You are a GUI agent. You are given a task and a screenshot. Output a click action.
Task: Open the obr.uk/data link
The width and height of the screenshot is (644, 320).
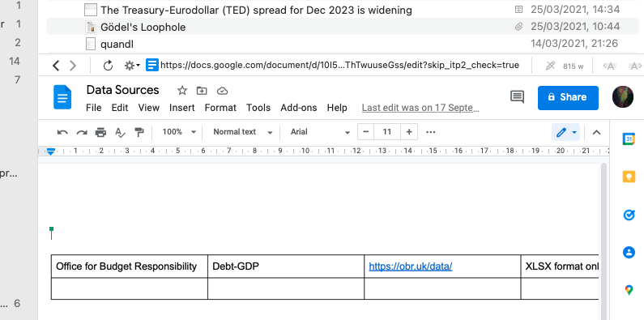point(411,267)
